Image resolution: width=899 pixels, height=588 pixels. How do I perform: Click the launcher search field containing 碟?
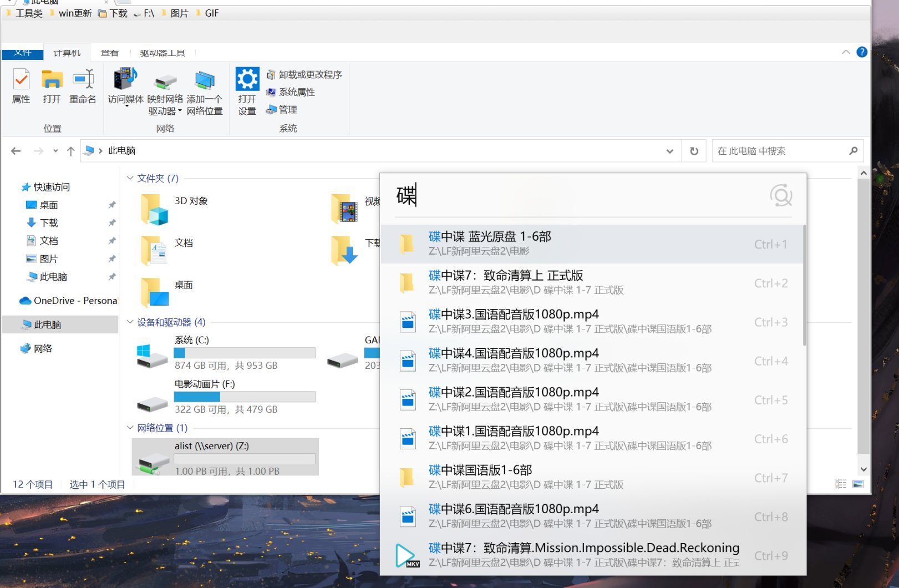(x=577, y=195)
